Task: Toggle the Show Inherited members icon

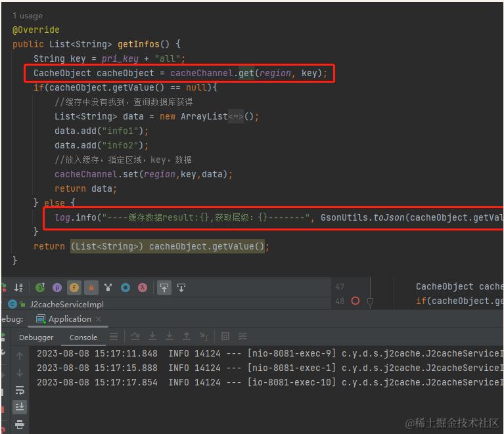Action: click(41, 288)
